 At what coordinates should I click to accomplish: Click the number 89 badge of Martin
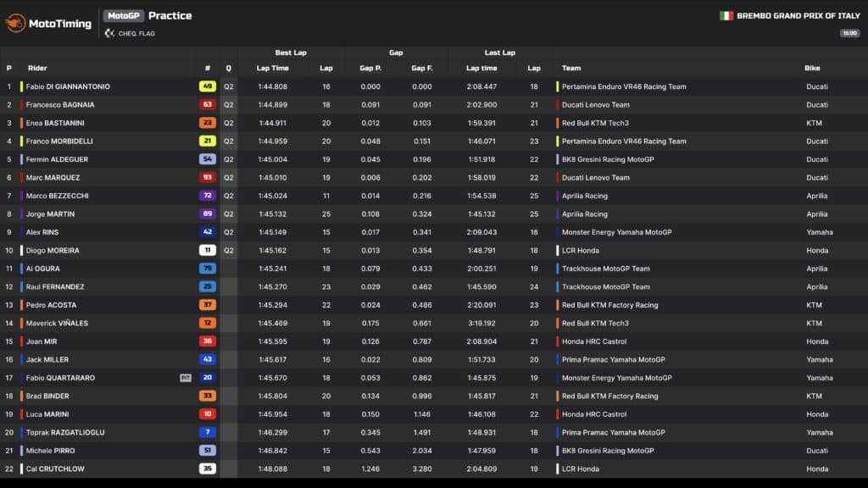208,214
